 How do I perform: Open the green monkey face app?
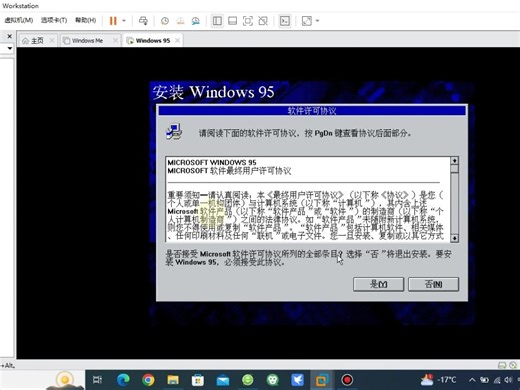pyautogui.click(x=273, y=380)
